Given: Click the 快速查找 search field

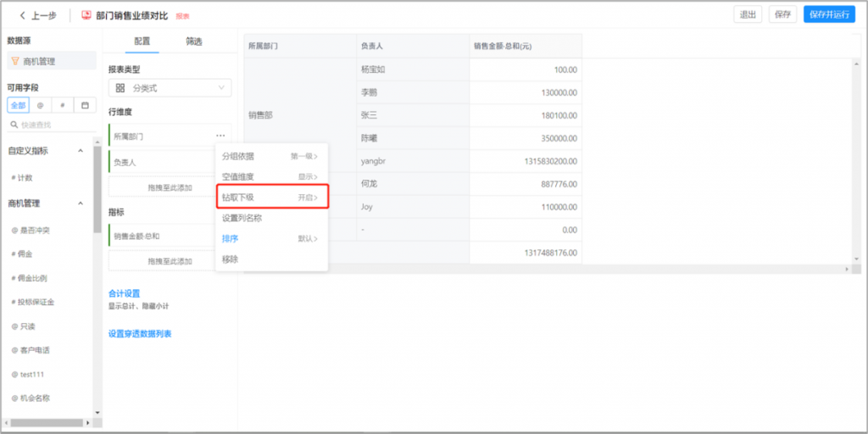Looking at the screenshot, I should coord(55,125).
